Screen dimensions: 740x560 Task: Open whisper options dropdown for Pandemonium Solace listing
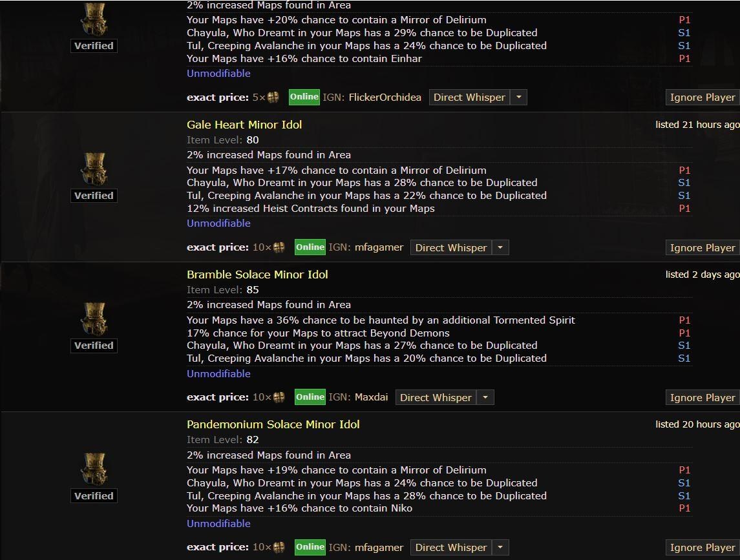click(x=500, y=547)
